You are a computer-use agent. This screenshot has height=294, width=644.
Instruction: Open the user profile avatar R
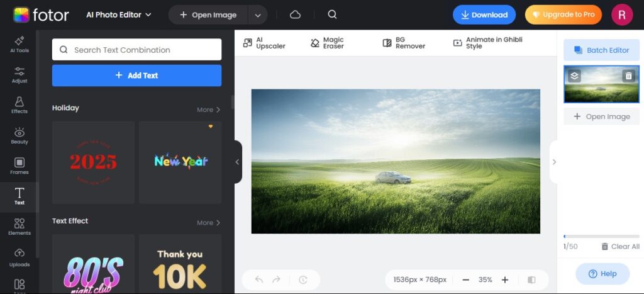pyautogui.click(x=622, y=15)
